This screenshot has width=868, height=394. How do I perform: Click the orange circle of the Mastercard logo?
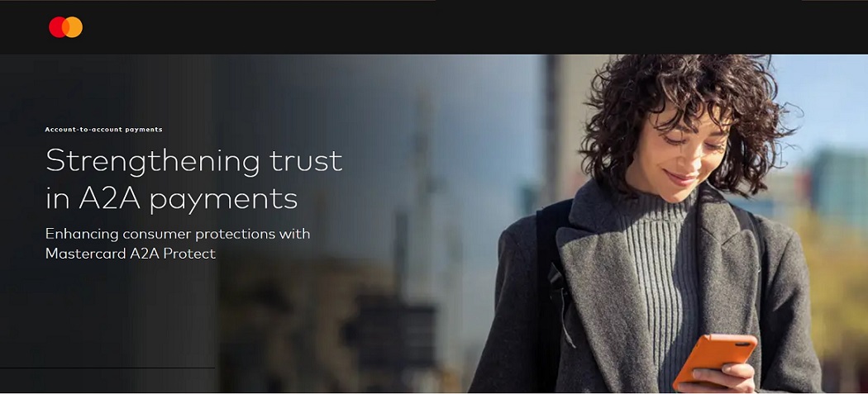(x=74, y=27)
